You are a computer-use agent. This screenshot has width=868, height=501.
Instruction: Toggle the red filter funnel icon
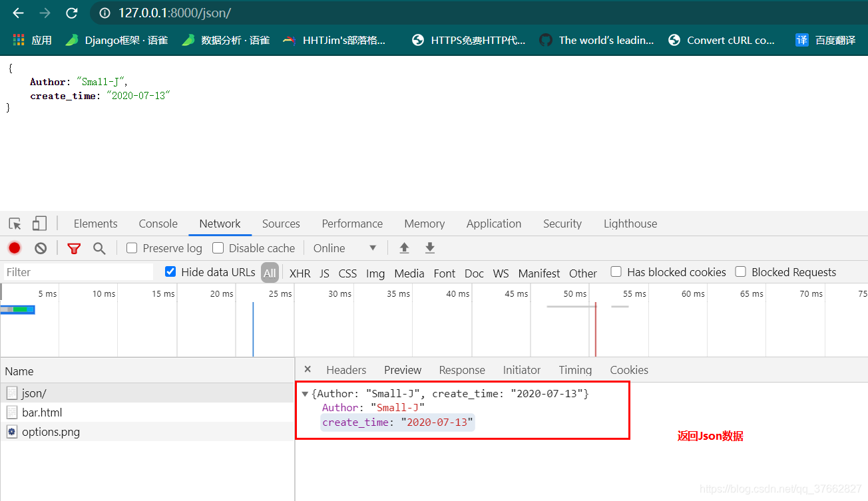(74, 248)
